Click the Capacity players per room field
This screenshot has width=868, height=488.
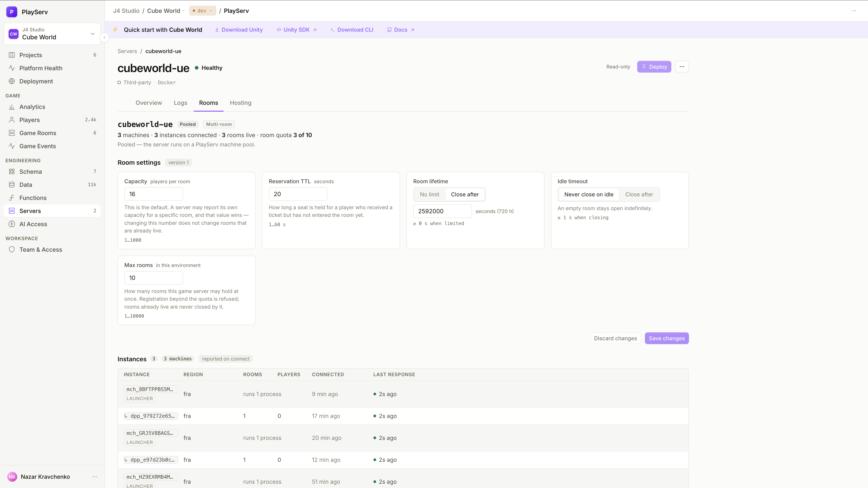[153, 194]
